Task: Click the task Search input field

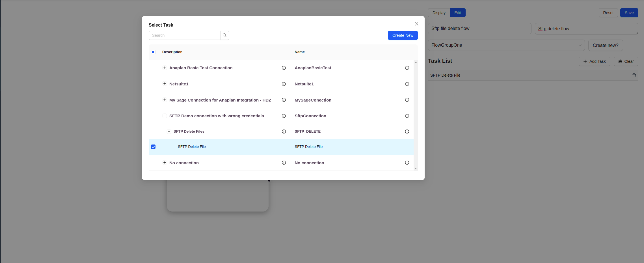Action: (x=185, y=35)
